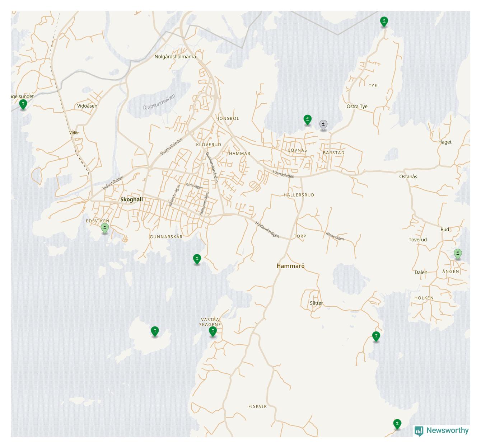Image resolution: width=481 pixels, height=448 pixels.
Task: Click the beach marker north of Tye
Action: click(x=384, y=22)
